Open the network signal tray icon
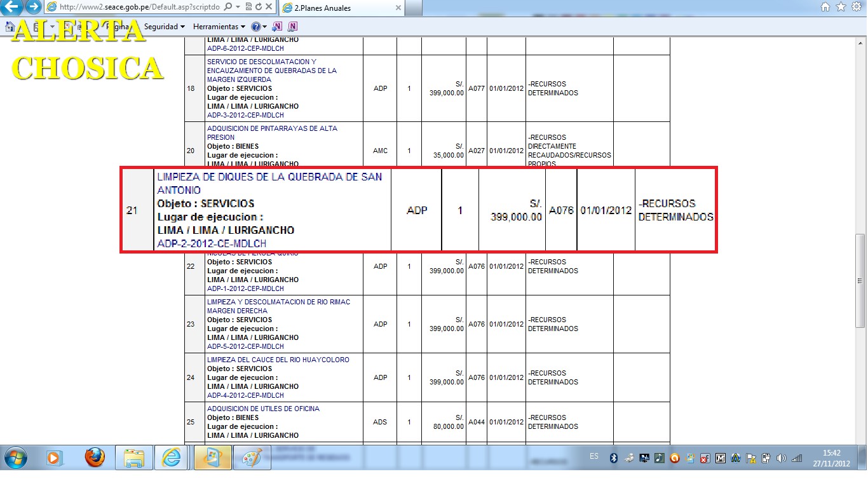The height and width of the screenshot is (488, 868). (797, 458)
